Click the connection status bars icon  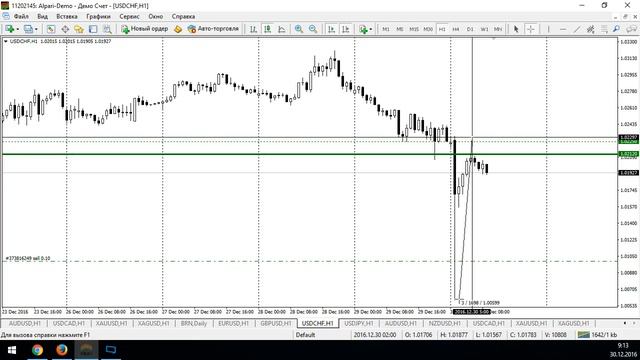584,335
